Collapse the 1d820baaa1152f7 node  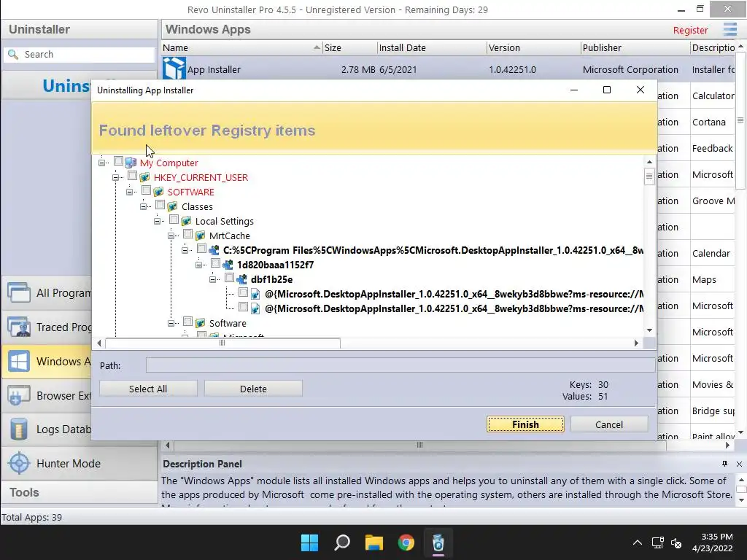coord(198,265)
